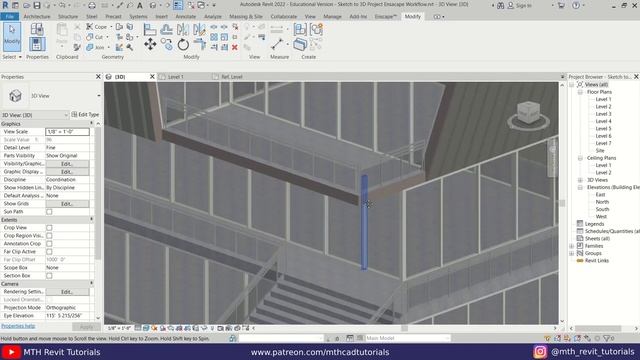640x360 pixels.
Task: Collapse the Floor Plans tree node
Action: pyautogui.click(x=580, y=92)
